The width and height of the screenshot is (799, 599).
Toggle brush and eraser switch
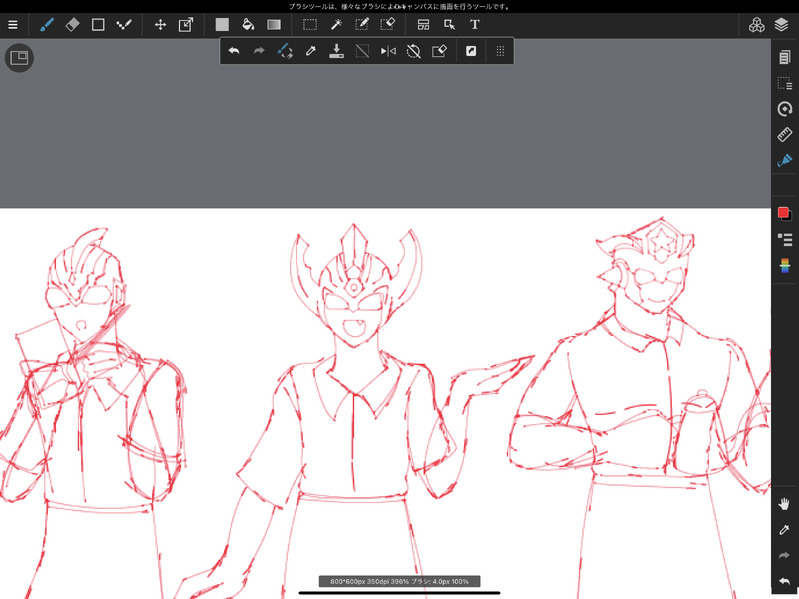point(285,51)
